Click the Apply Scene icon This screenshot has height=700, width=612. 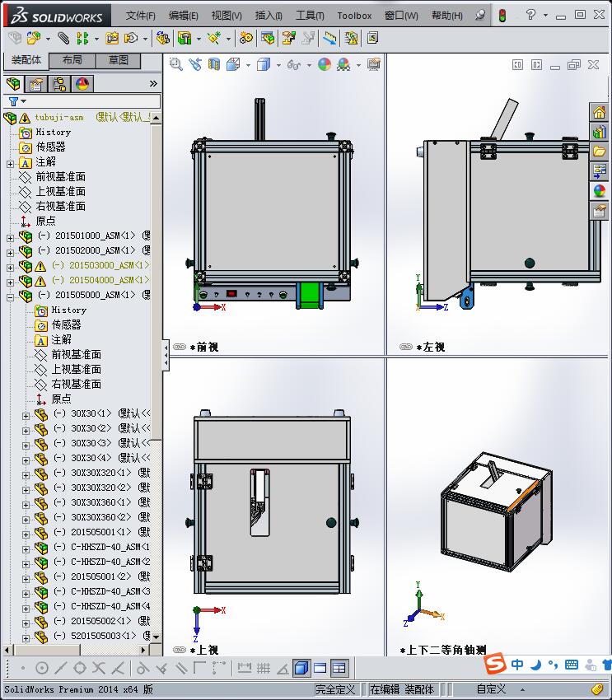[343, 65]
